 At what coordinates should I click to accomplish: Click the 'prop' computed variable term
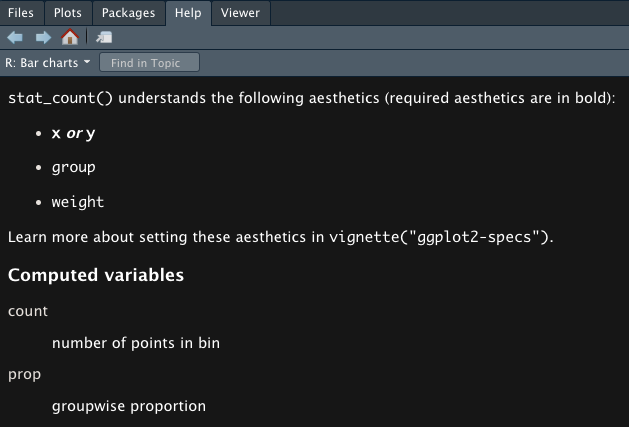[25, 374]
